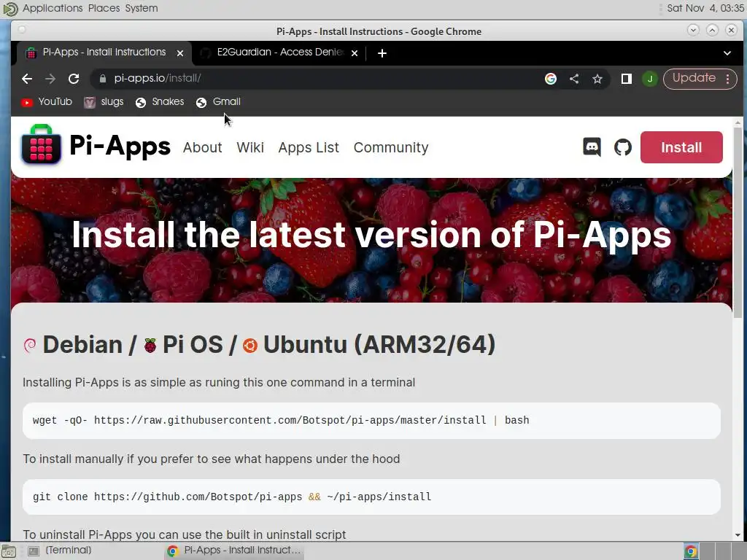Click the browser forward arrow

[x=50, y=79]
